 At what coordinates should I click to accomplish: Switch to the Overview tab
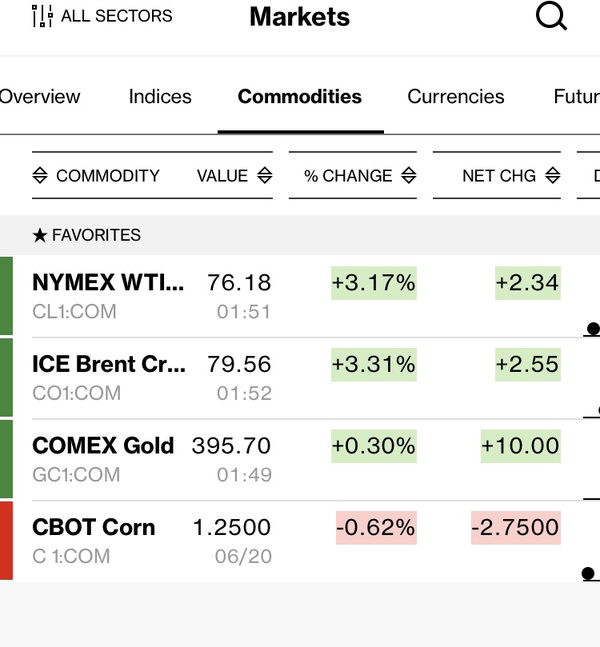pos(39,97)
